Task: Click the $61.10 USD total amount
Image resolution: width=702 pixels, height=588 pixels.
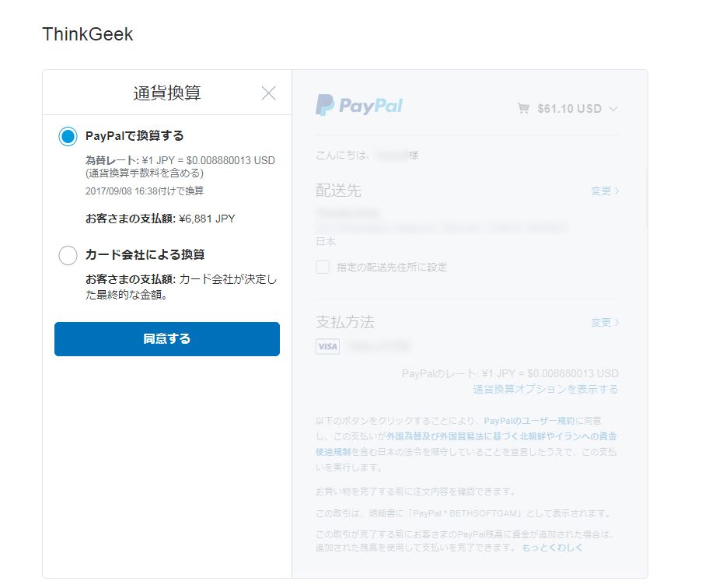Action: [x=570, y=109]
